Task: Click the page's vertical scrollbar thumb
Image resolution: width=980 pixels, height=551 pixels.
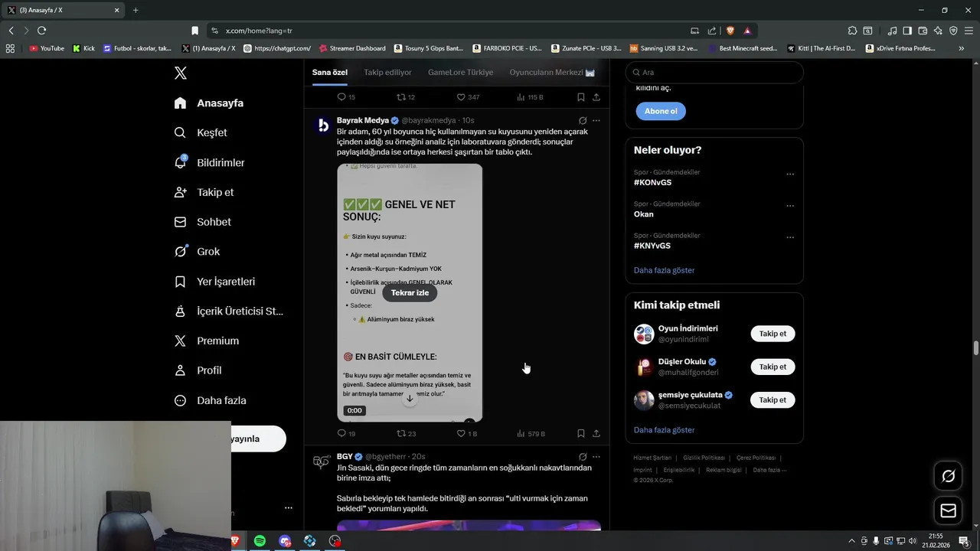Action: click(x=975, y=348)
